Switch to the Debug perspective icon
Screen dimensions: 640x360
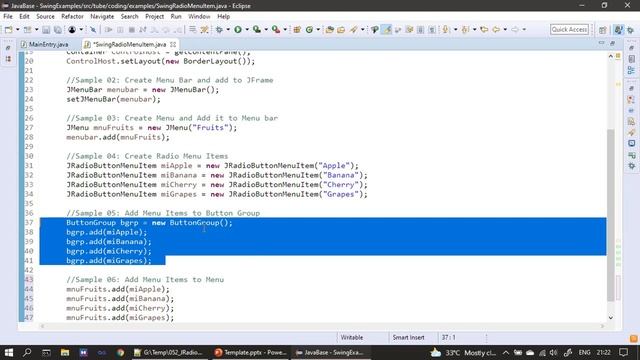coord(631,30)
